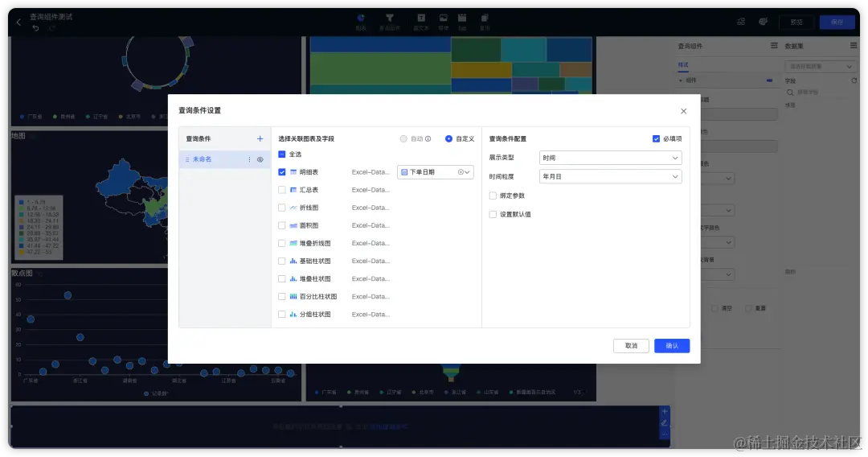Click the 折线图 line chart icon
This screenshot has height=457, width=868.
pos(293,208)
